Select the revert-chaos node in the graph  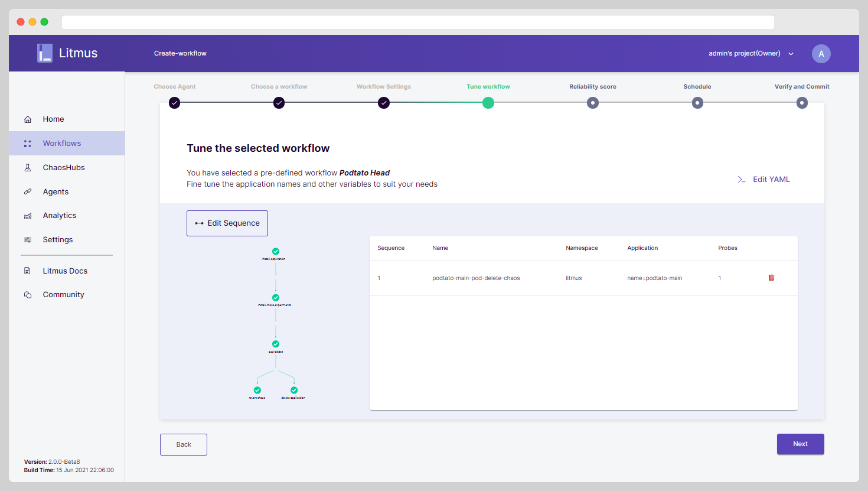(257, 391)
